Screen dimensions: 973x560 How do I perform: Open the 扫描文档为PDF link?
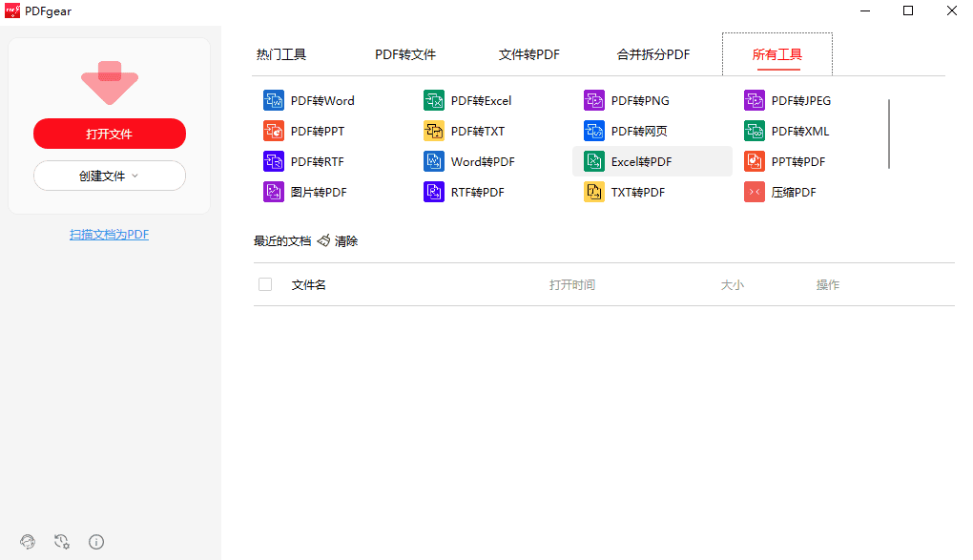109,234
